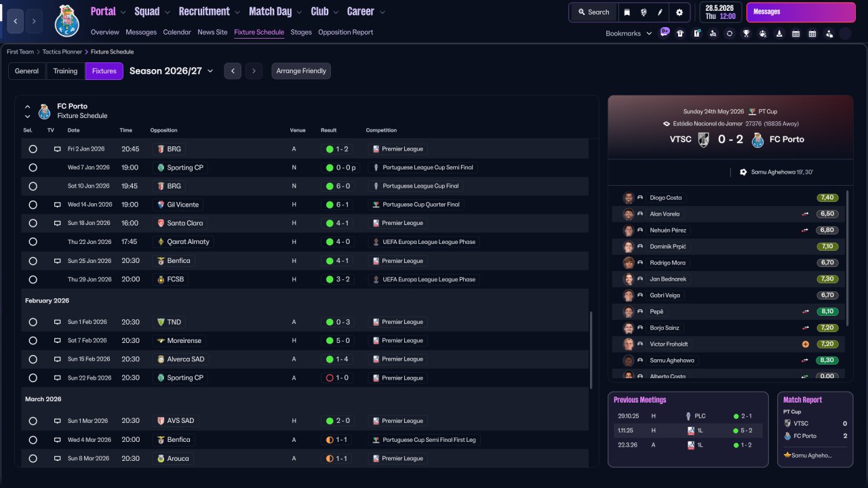Click the Tactics Planner breadcrumb link
868x488 pixels.
click(62, 52)
